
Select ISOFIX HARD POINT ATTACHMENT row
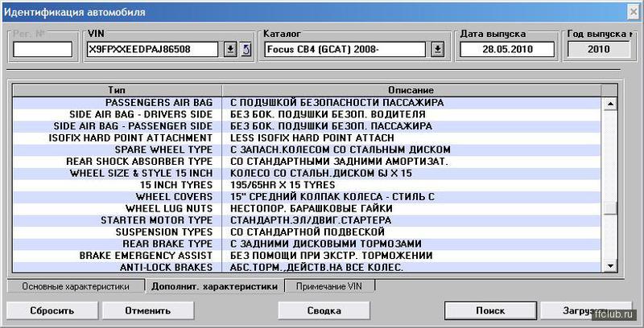point(306,137)
